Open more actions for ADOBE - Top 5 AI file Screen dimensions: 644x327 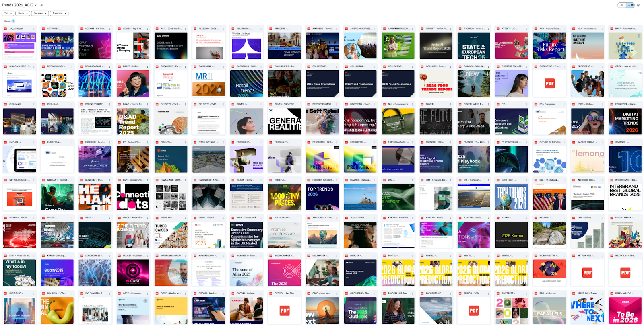click(147, 29)
